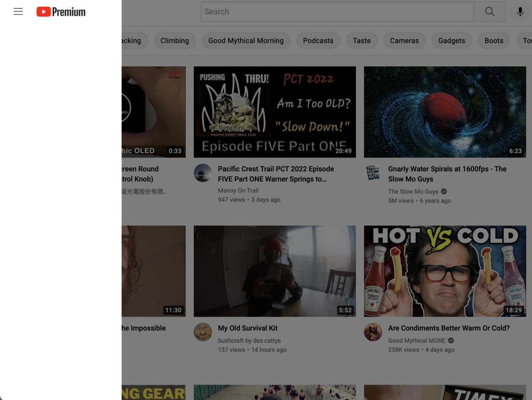
Task: Click Good Mythical MORE channel avatar
Action: (373, 332)
